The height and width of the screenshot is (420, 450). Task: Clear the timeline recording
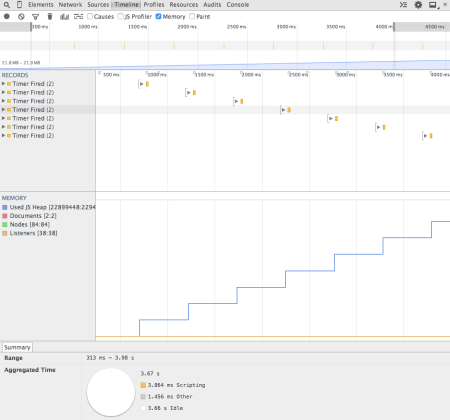coord(21,16)
